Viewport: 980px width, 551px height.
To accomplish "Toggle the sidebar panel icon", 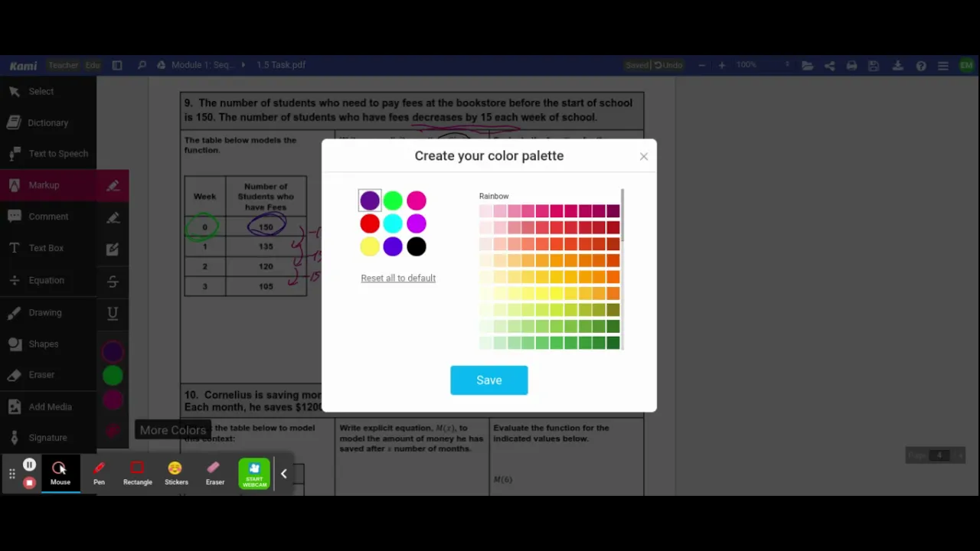I will pyautogui.click(x=117, y=65).
